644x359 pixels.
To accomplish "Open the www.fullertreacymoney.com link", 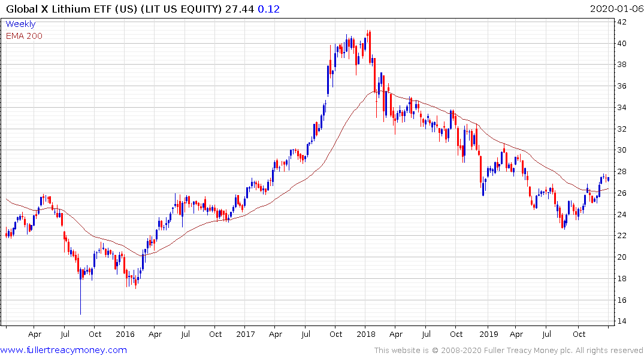I will (64, 350).
